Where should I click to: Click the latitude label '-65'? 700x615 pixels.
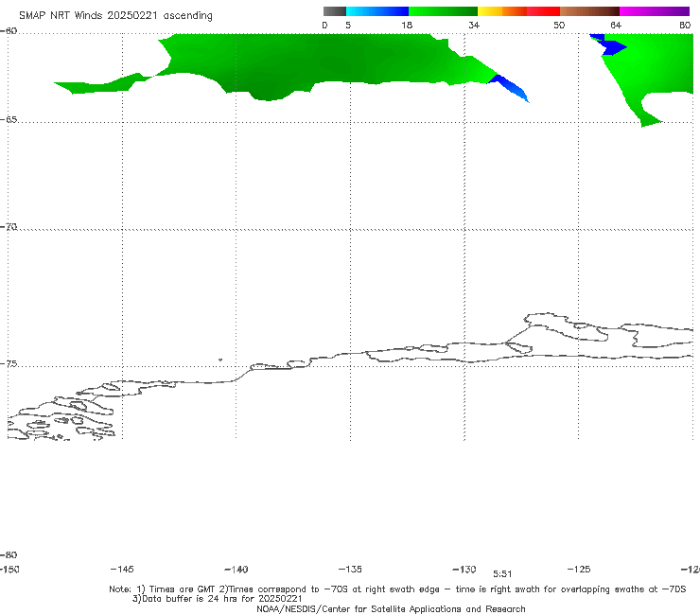[x=9, y=120]
